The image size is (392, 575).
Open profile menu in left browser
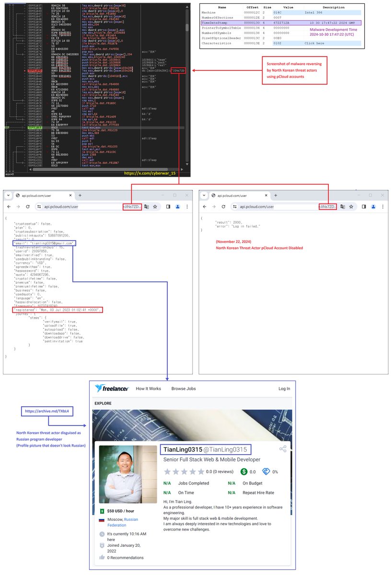click(x=178, y=207)
